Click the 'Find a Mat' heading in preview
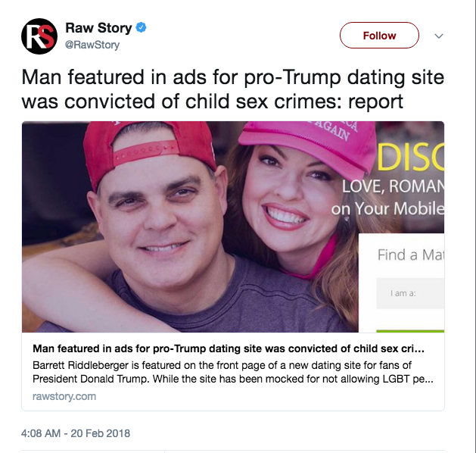The width and height of the screenshot is (476, 453). pyautogui.click(x=410, y=255)
